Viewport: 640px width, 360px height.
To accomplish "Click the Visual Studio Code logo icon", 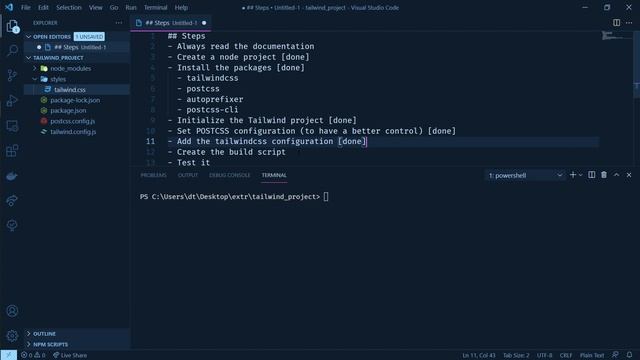I will click(9, 7).
